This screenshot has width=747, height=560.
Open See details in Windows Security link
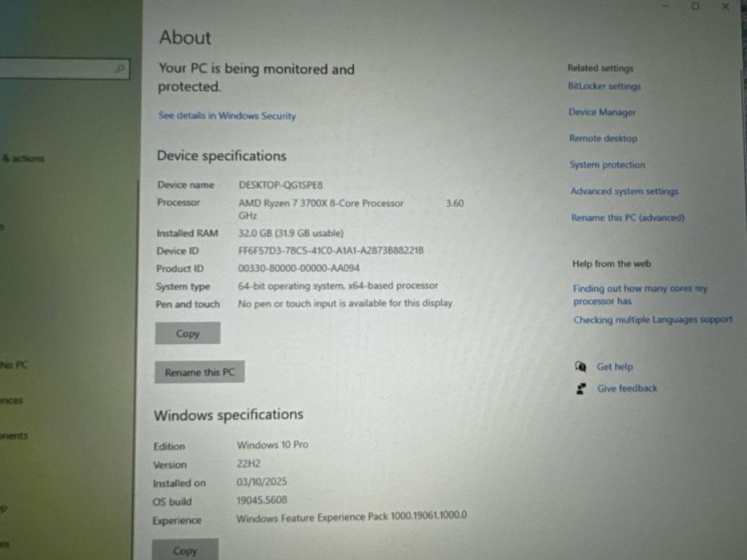pyautogui.click(x=227, y=116)
